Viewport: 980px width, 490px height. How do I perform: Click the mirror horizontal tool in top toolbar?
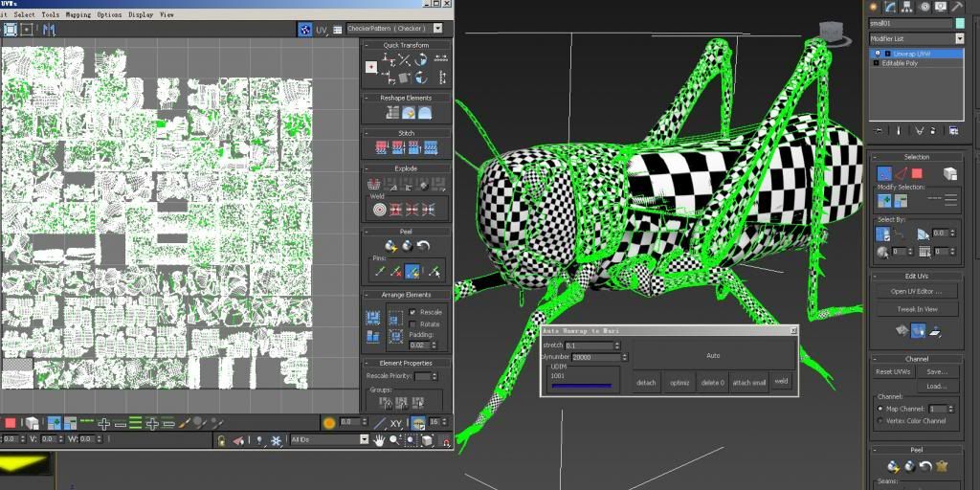[48, 30]
